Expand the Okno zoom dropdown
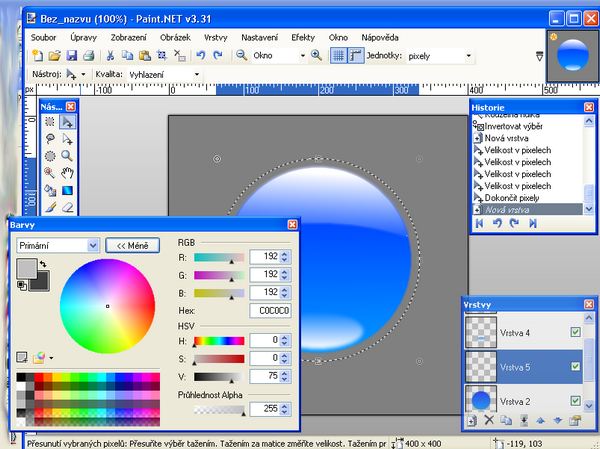 click(300, 56)
